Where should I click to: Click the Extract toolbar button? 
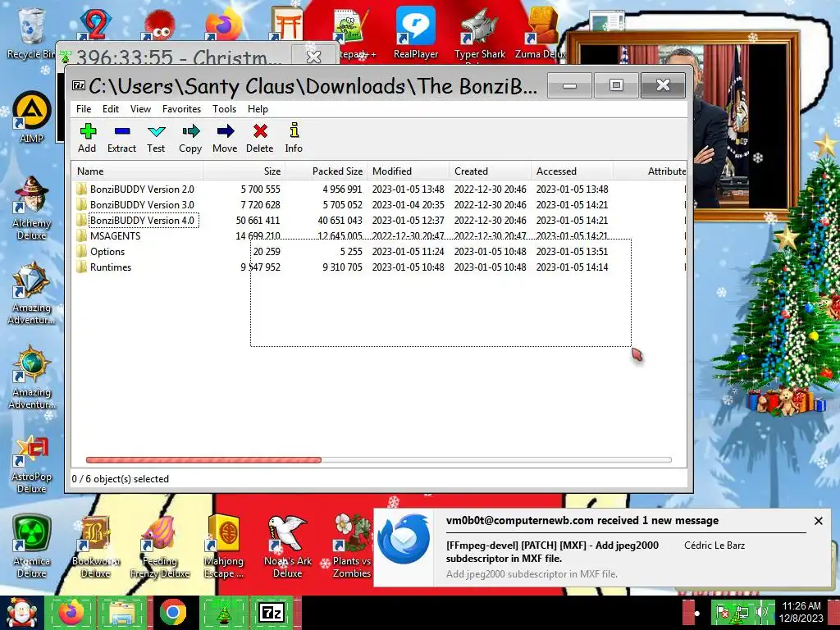pyautogui.click(x=121, y=138)
